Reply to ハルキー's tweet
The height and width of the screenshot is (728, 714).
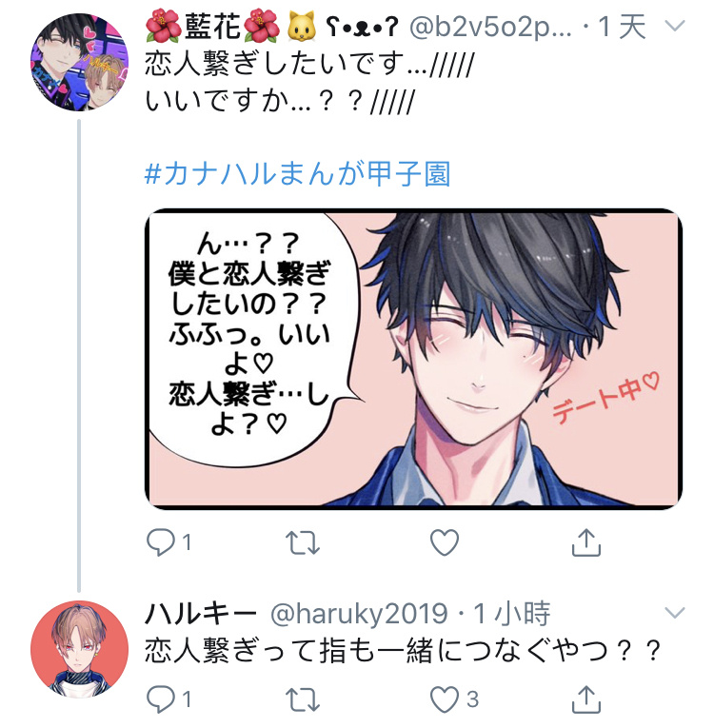[161, 699]
